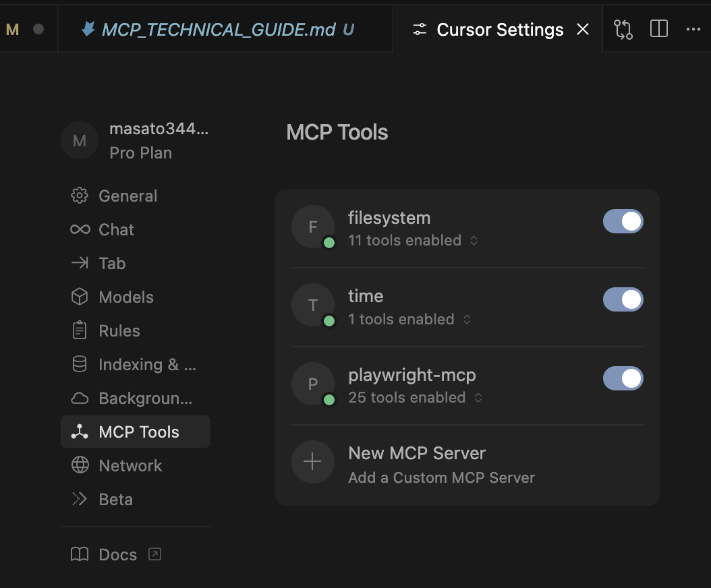Viewport: 711px width, 588px height.
Task: Open the Models settings section
Action: coord(79,297)
